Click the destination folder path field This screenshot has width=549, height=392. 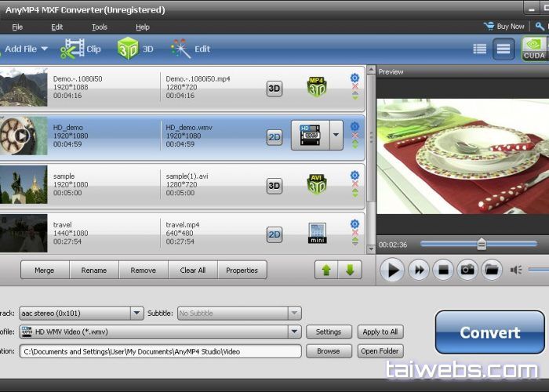(160, 351)
